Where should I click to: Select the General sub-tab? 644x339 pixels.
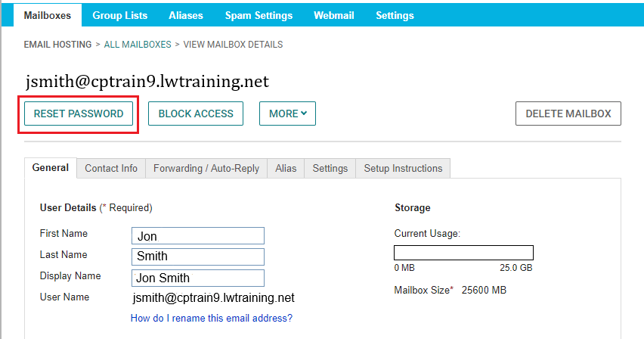pyautogui.click(x=51, y=168)
